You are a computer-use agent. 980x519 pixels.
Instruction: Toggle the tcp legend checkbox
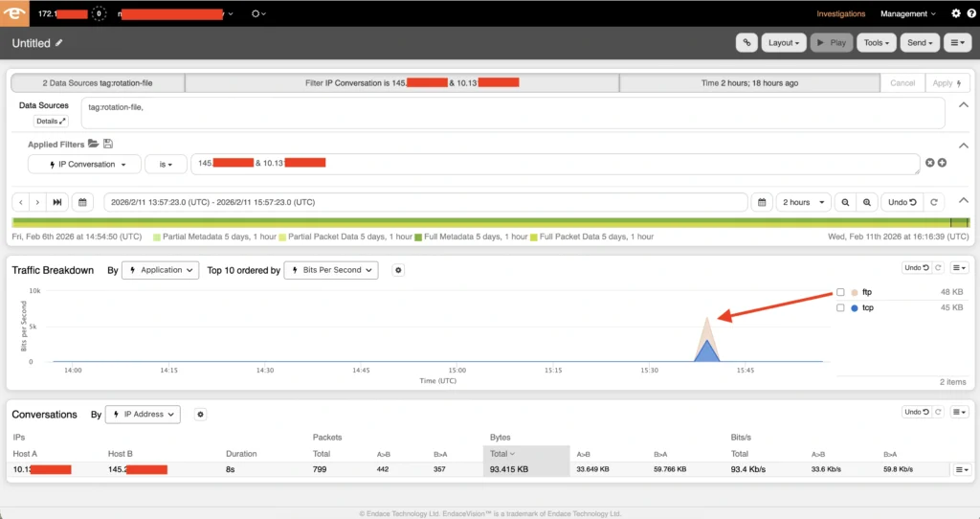[x=840, y=307]
